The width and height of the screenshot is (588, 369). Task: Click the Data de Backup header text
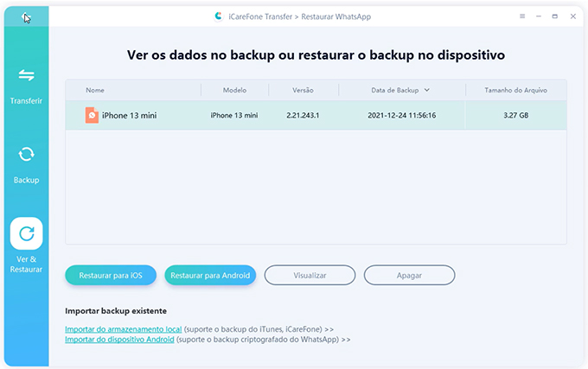[395, 90]
